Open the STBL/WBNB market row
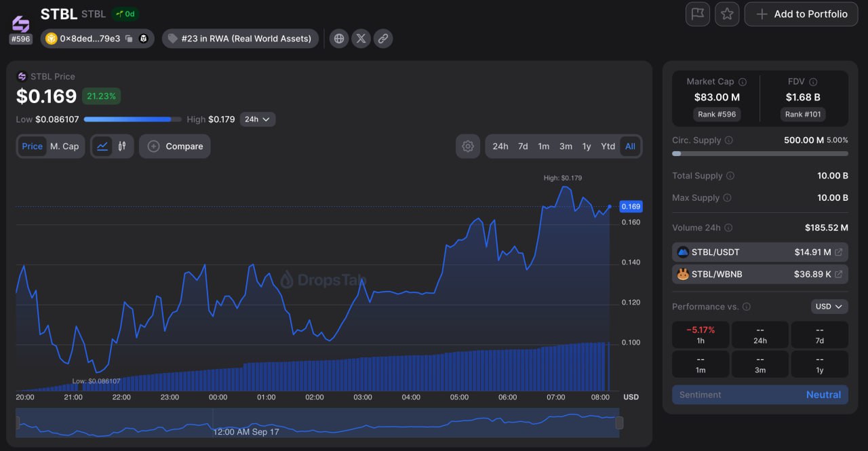Viewport: 868px width, 451px height. [x=760, y=274]
